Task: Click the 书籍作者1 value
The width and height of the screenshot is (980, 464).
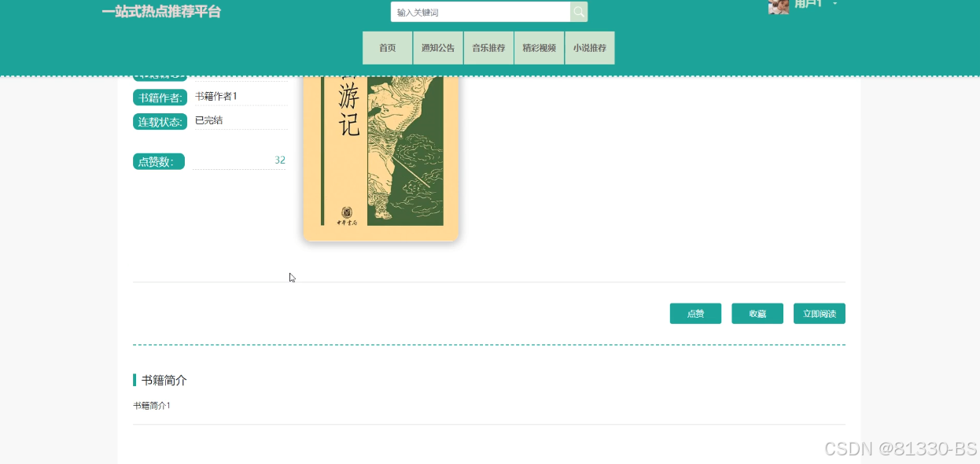Action: [216, 96]
